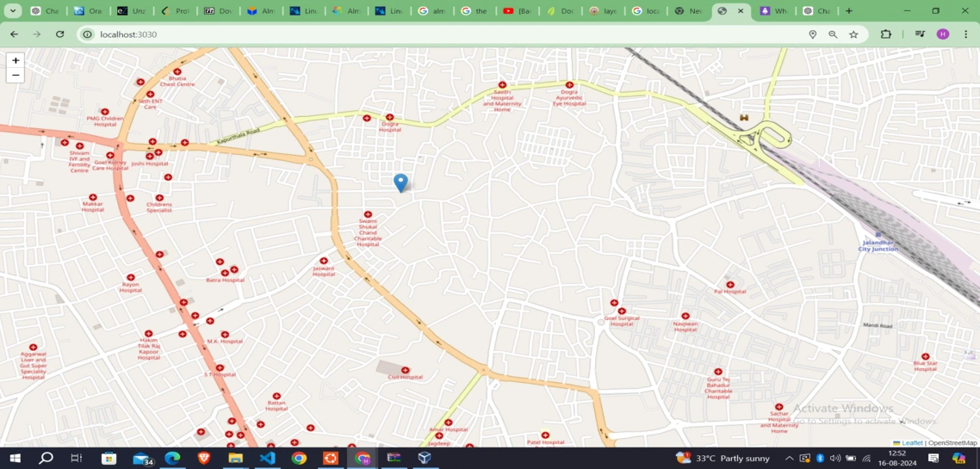980x469 pixels.
Task: Open the OpenStreetMap attribution link
Action: (952, 443)
